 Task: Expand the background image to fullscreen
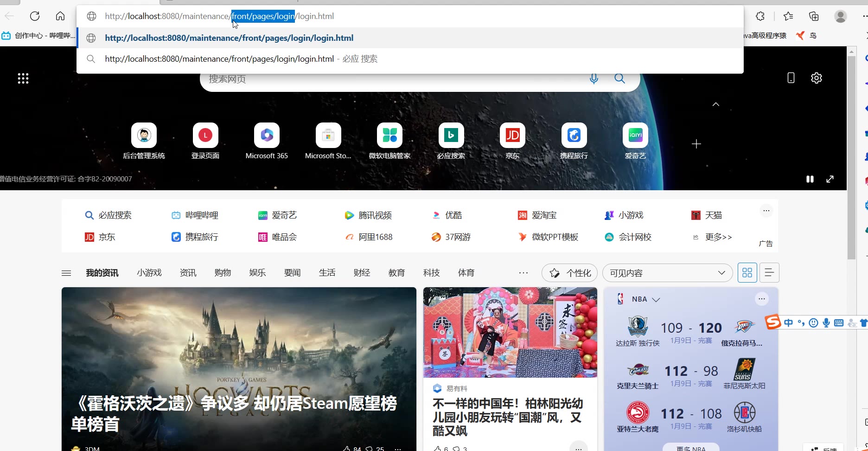[x=830, y=179]
